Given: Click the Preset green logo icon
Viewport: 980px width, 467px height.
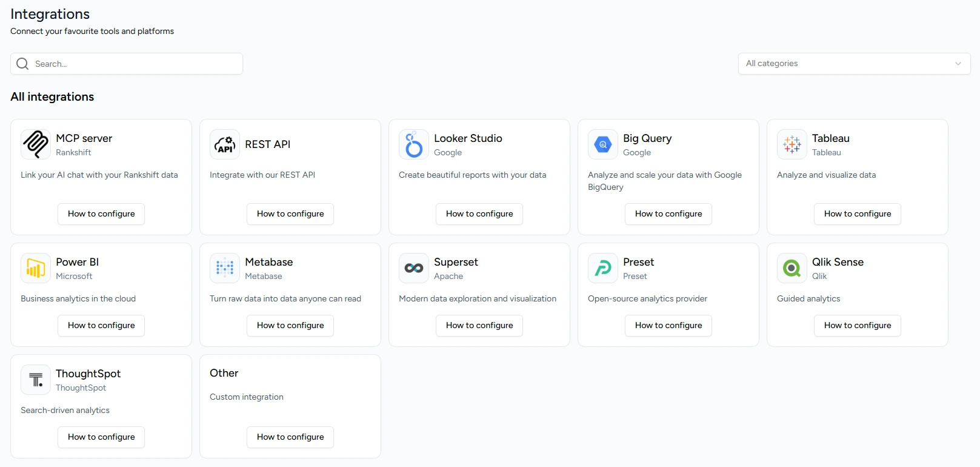Looking at the screenshot, I should click(603, 268).
